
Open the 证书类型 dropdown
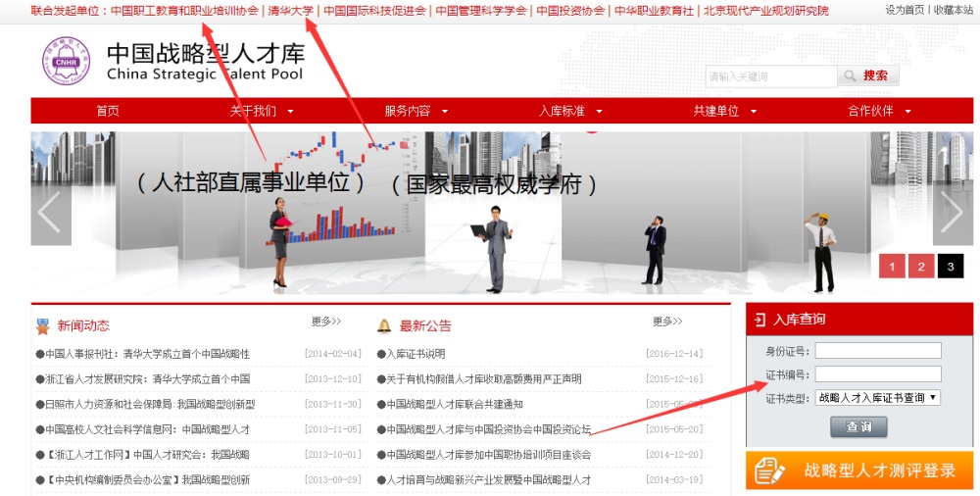[877, 398]
